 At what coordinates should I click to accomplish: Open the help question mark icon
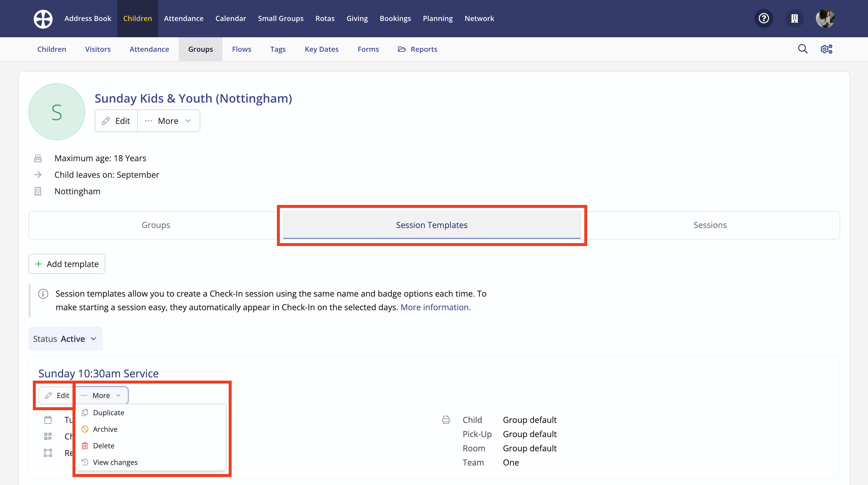764,19
